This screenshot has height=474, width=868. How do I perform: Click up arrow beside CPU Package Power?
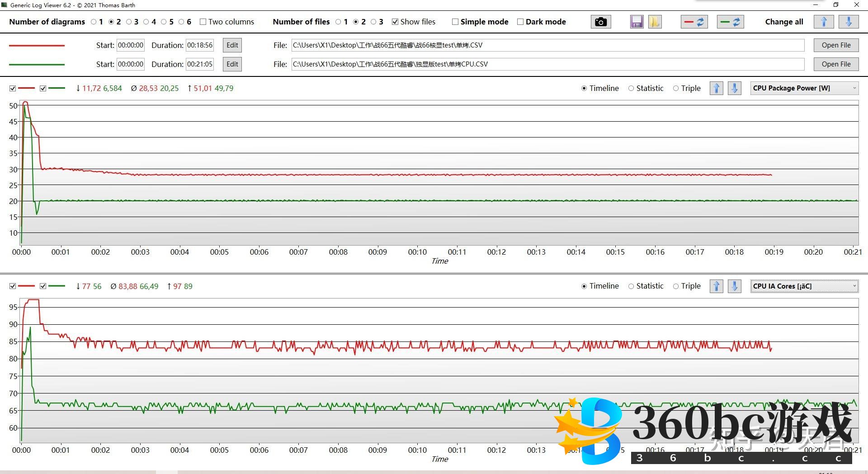point(716,88)
